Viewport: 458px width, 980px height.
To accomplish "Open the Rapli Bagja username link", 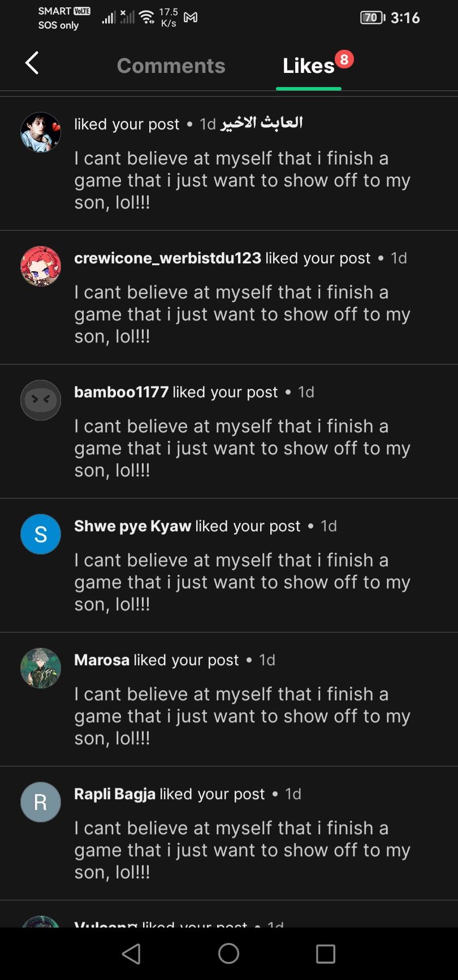I will click(115, 794).
